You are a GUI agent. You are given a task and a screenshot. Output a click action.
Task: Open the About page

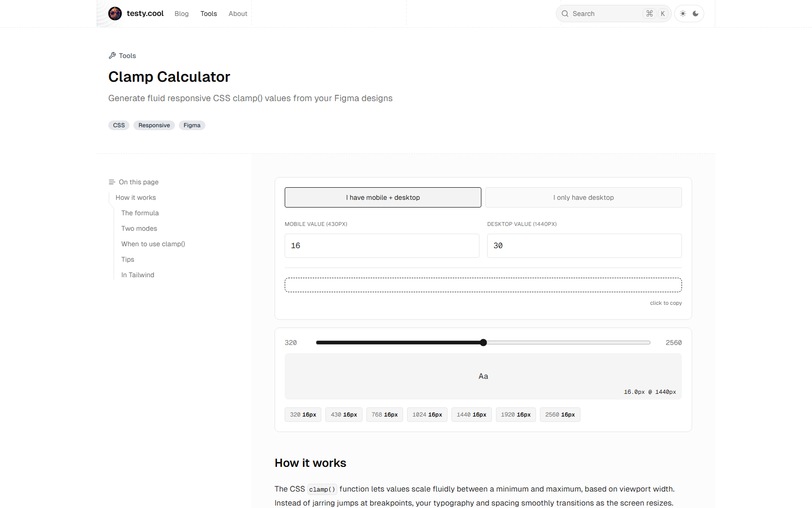pos(238,14)
